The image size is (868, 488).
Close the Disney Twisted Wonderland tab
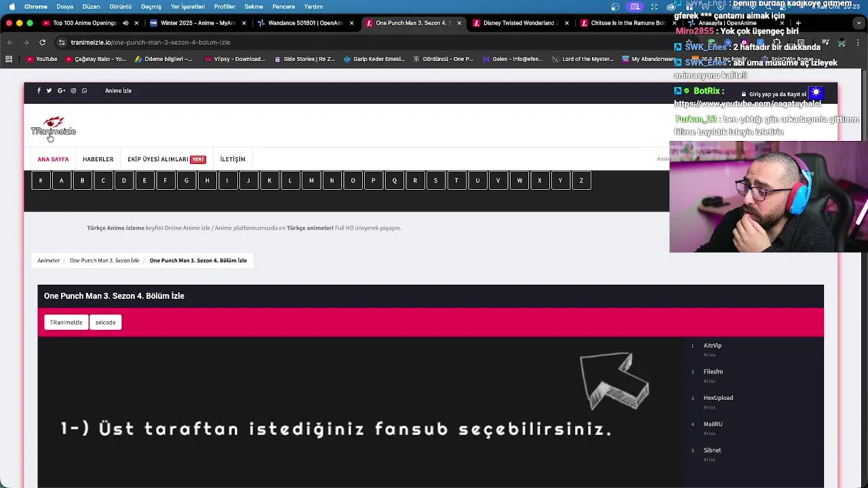pyautogui.click(x=567, y=23)
